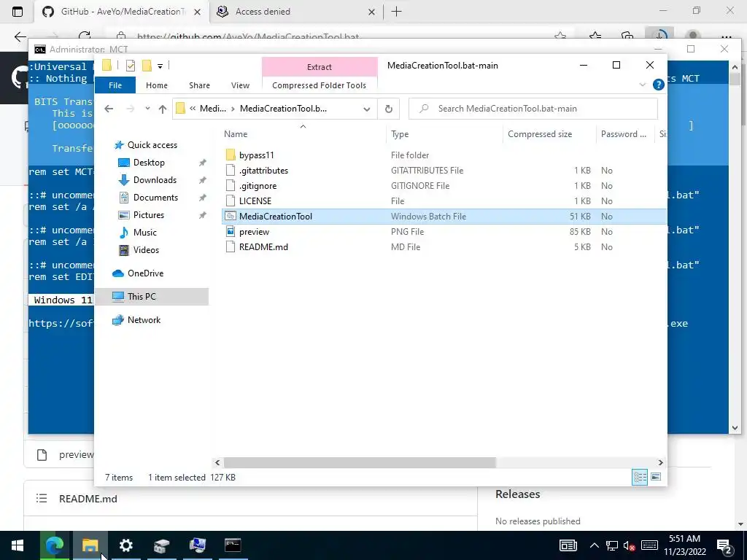747x560 pixels.
Task: Open the Edge browser downloads icon
Action: pos(659,35)
